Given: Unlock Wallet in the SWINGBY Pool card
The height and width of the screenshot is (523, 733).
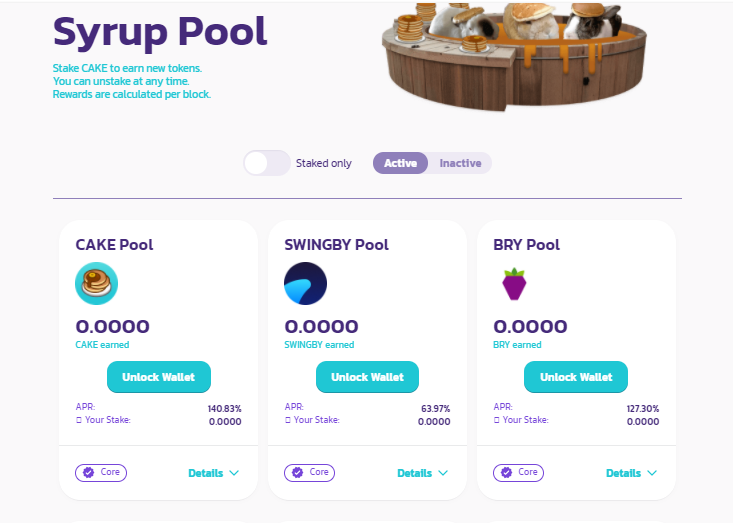Looking at the screenshot, I should [x=367, y=377].
